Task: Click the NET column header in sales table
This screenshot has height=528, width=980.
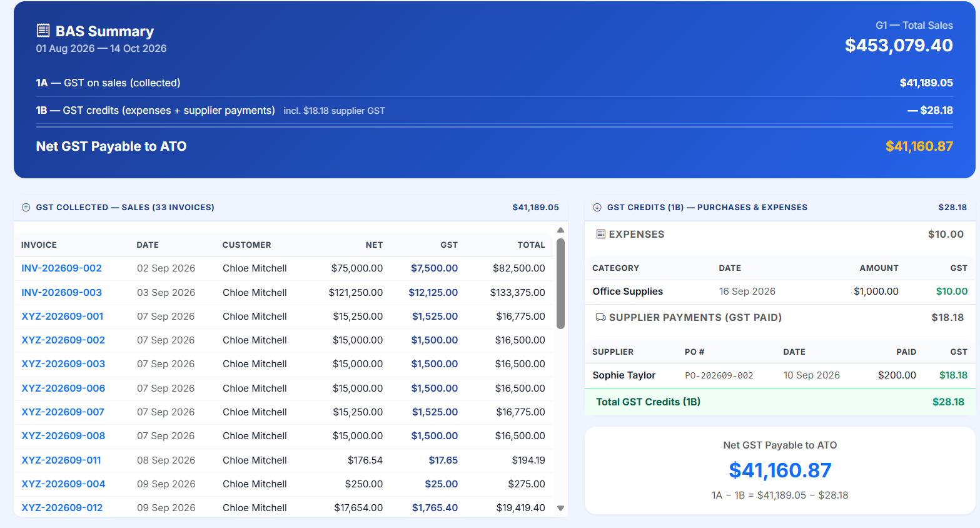Action: click(374, 245)
